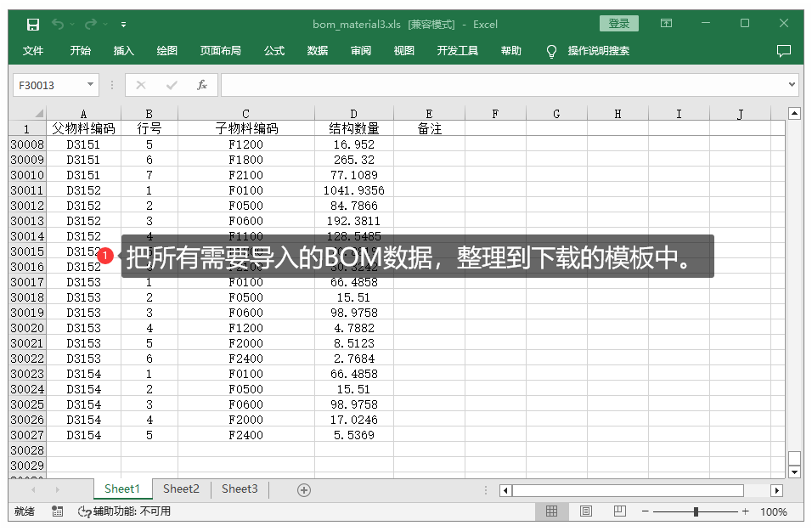Click the Enter checkmark formula bar icon

(172, 85)
